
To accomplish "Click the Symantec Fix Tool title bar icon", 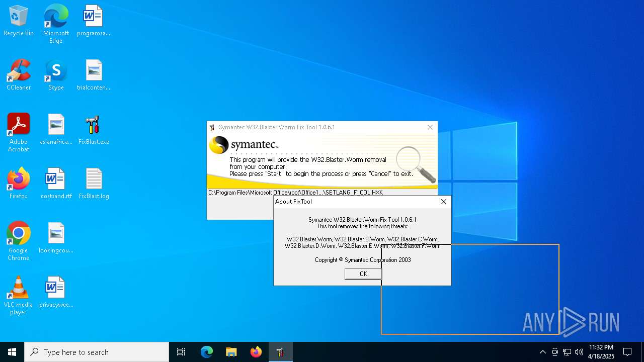I will (x=212, y=127).
